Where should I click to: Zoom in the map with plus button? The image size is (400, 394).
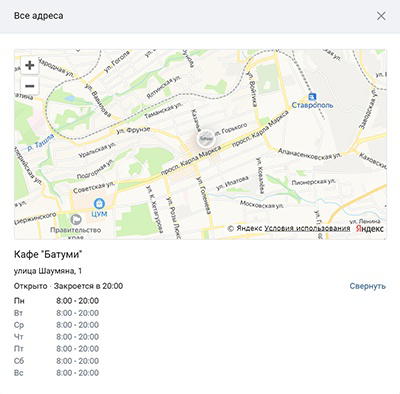[x=30, y=65]
